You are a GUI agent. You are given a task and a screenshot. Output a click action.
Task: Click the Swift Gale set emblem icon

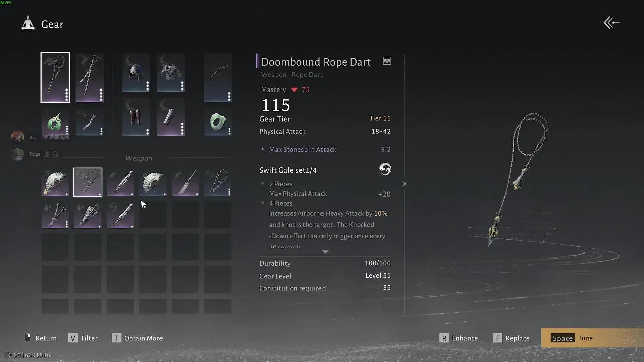click(385, 169)
